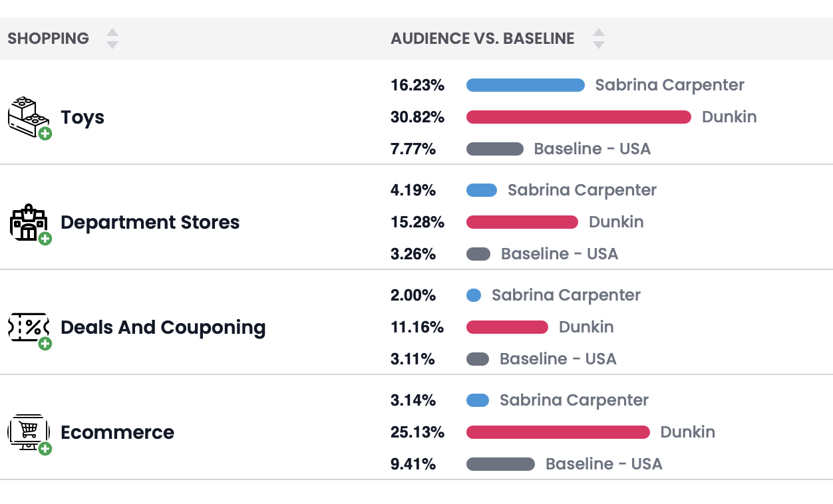Viewport: 833px width, 504px height.
Task: Open the Department Stores category label
Action: tap(150, 222)
